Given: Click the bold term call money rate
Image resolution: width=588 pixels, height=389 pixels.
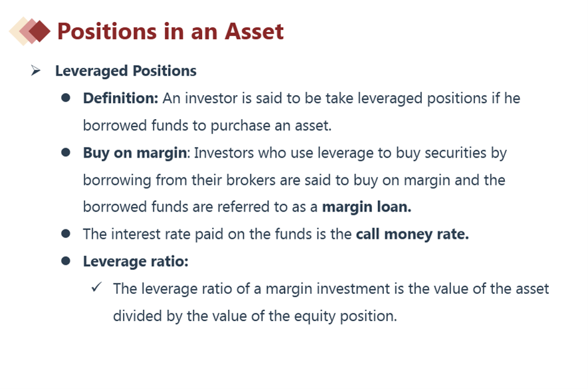Looking at the screenshot, I should tap(412, 234).
